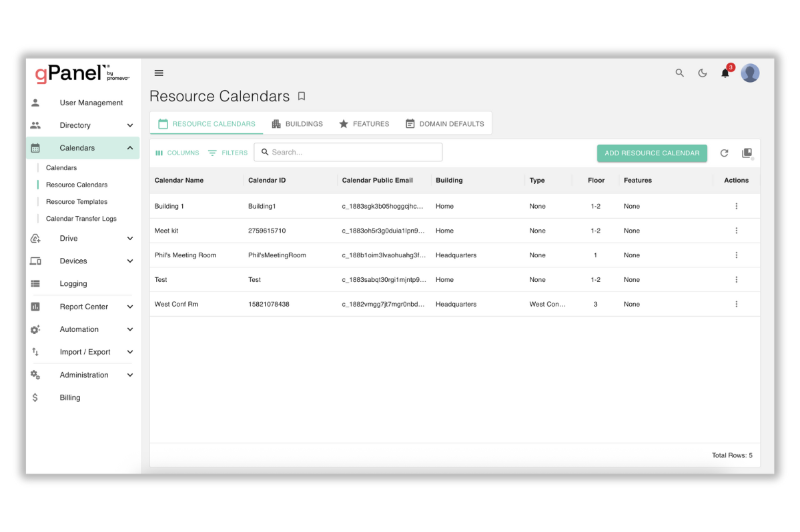800x532 pixels.
Task: Open Resource Calendars submenu item
Action: click(x=77, y=185)
